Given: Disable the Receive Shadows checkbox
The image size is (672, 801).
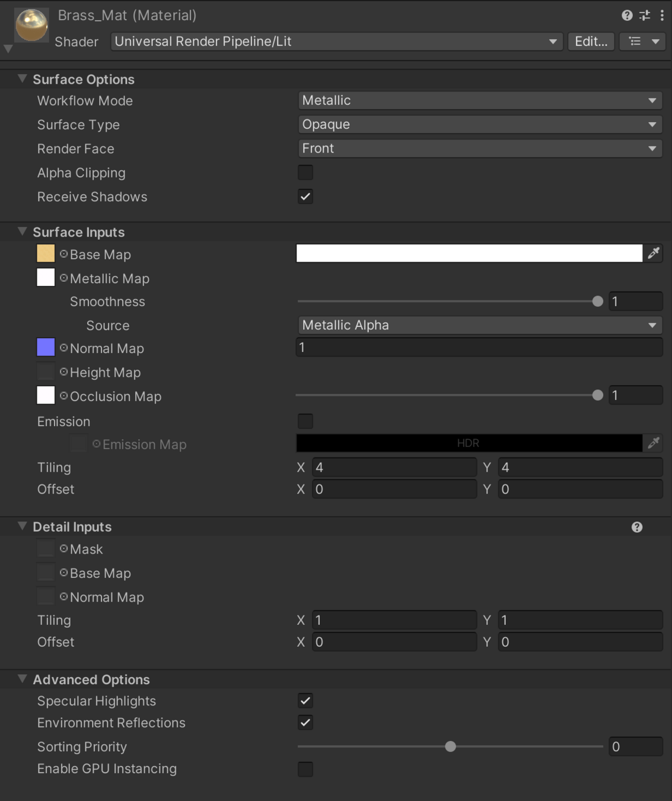Looking at the screenshot, I should point(305,196).
